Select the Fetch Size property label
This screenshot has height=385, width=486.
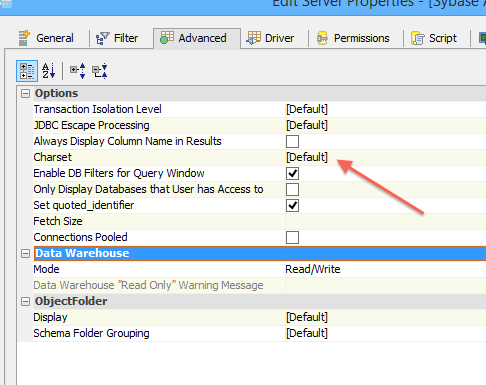[58, 221]
